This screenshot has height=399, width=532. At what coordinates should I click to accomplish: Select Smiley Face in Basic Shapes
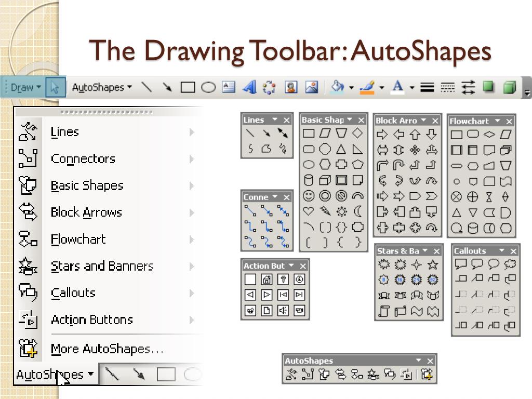[x=309, y=196]
